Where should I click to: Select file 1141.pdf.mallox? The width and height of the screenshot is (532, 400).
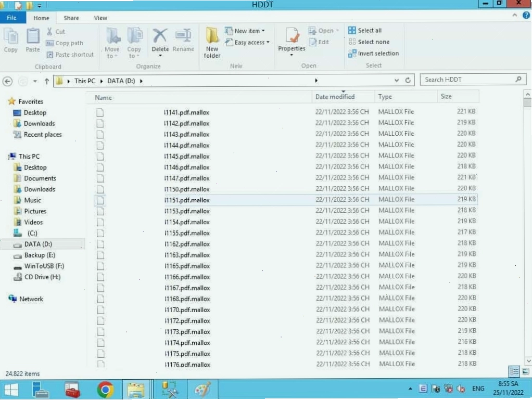tap(286, 112)
